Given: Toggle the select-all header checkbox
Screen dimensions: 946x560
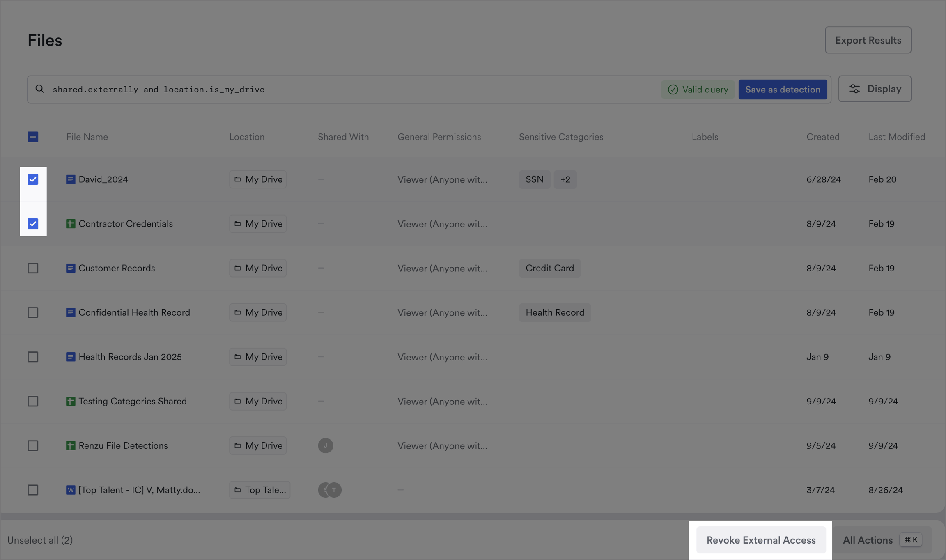Looking at the screenshot, I should tap(33, 137).
